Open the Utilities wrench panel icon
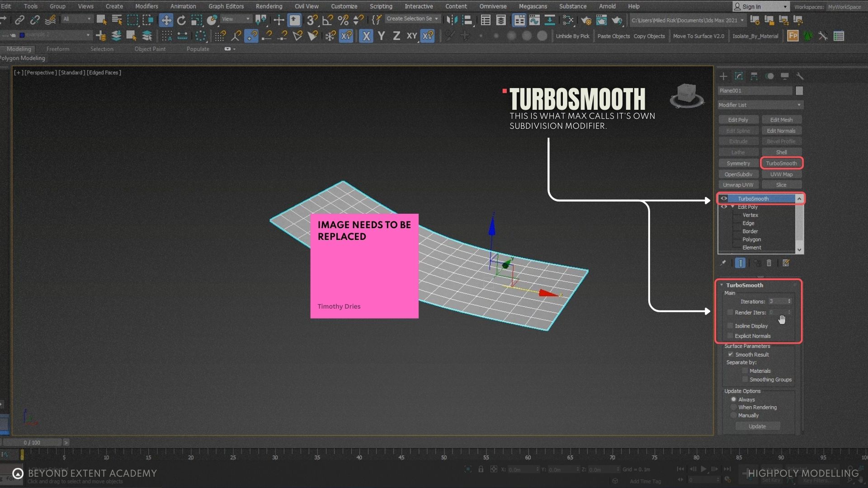 point(800,76)
